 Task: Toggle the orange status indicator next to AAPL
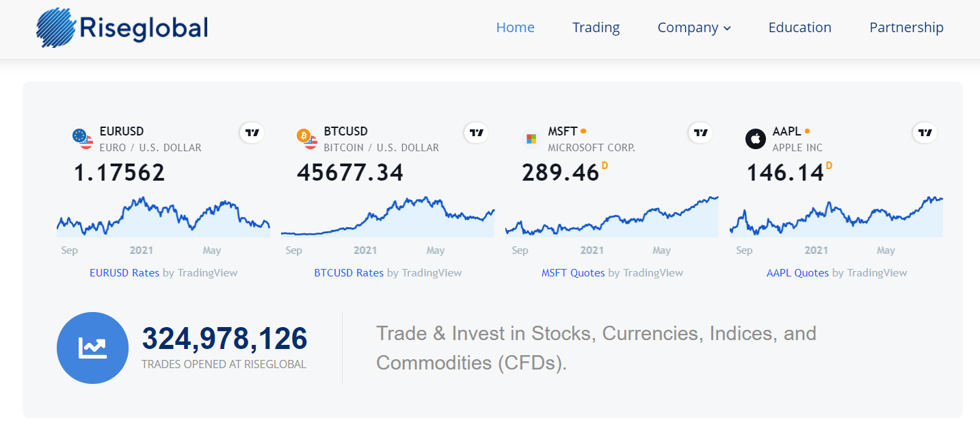(807, 130)
